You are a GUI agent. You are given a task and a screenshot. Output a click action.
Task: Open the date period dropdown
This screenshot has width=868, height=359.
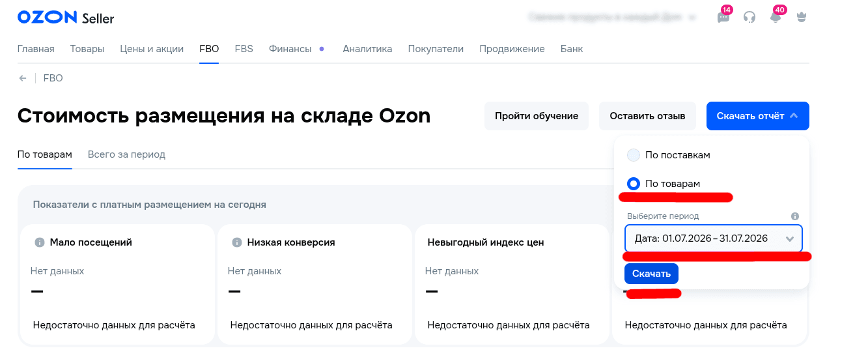[714, 238]
